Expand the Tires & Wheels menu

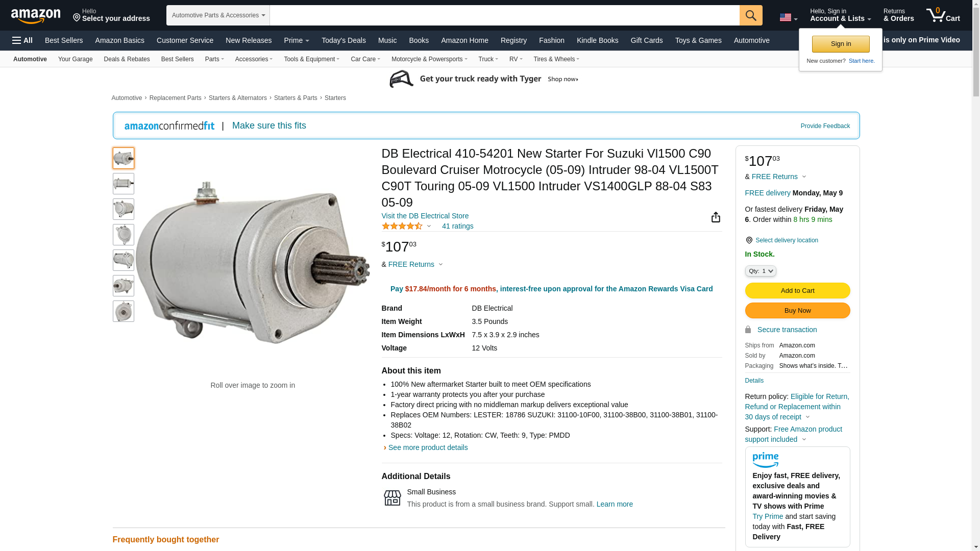(556, 59)
